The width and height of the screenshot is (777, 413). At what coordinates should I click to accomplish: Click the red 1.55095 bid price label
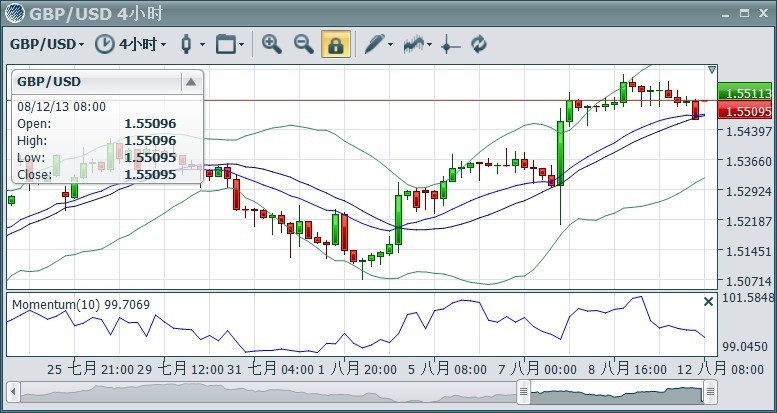(745, 111)
